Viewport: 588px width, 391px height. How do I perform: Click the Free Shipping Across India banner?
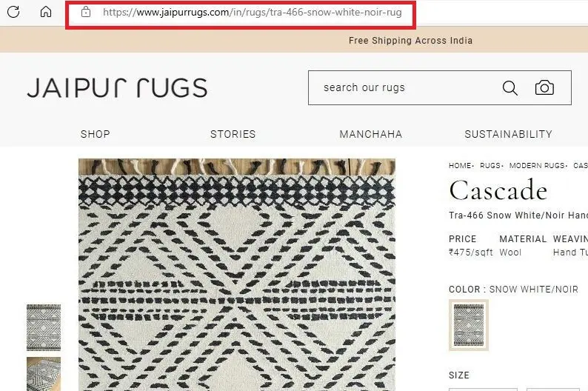pyautogui.click(x=410, y=41)
